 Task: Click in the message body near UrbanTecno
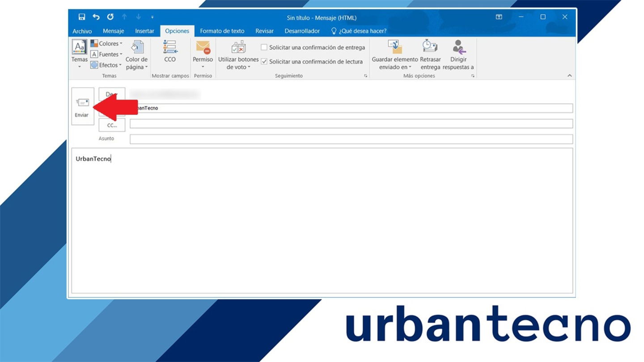click(x=322, y=220)
